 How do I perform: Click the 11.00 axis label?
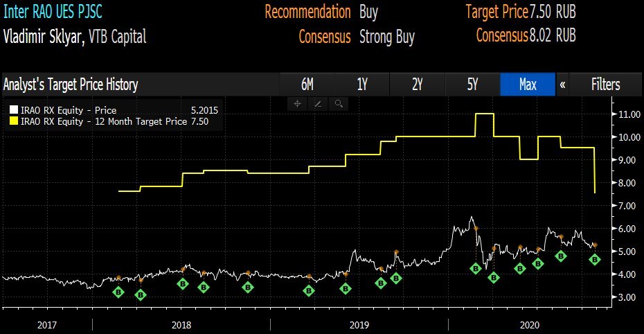[629, 114]
